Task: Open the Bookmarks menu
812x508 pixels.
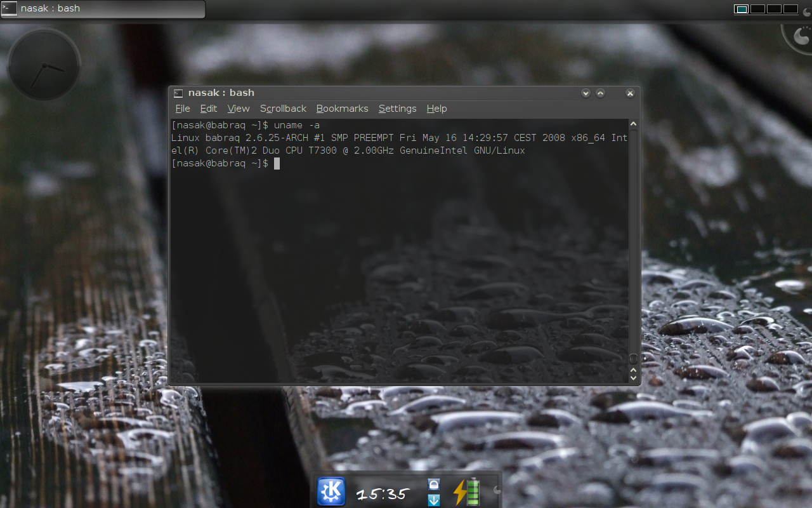Action: pos(342,109)
